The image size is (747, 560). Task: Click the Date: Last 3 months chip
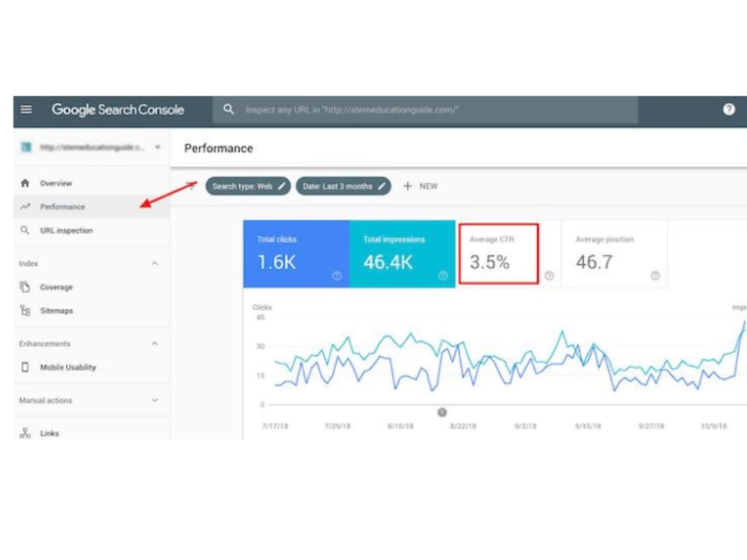tap(344, 186)
